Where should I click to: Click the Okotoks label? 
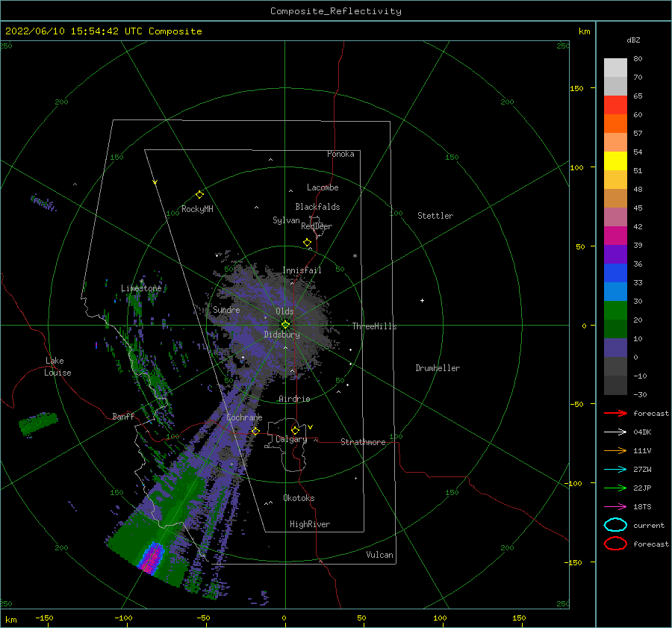pos(299,498)
